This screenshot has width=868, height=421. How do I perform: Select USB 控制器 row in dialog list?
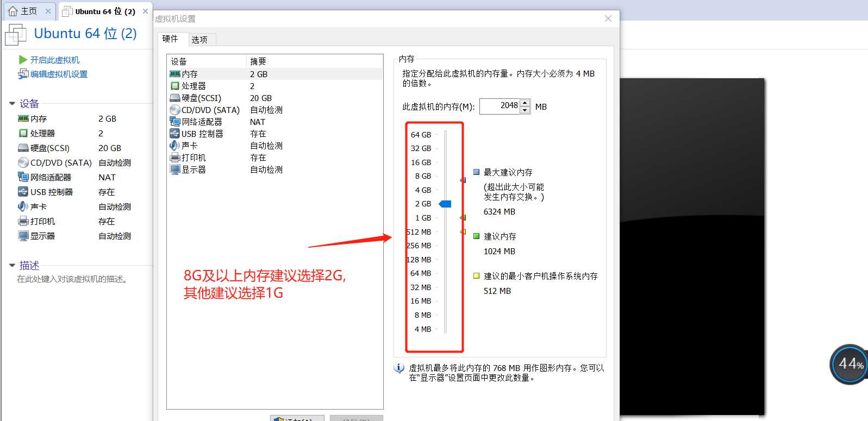275,134
